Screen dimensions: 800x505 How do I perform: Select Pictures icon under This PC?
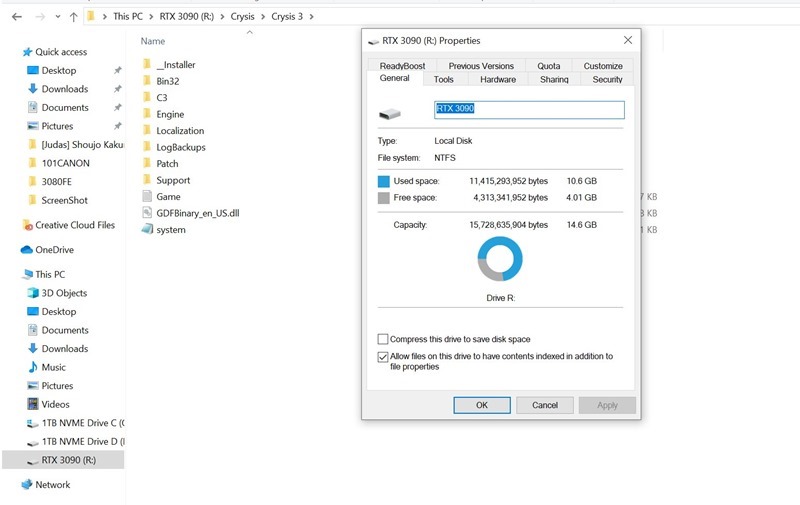point(33,386)
